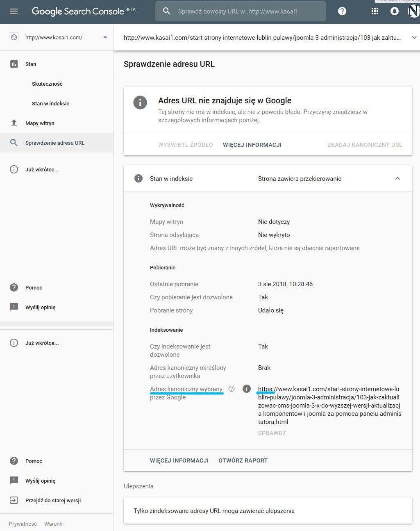Open the user account avatar
This screenshot has width=420, height=531.
[x=413, y=11]
